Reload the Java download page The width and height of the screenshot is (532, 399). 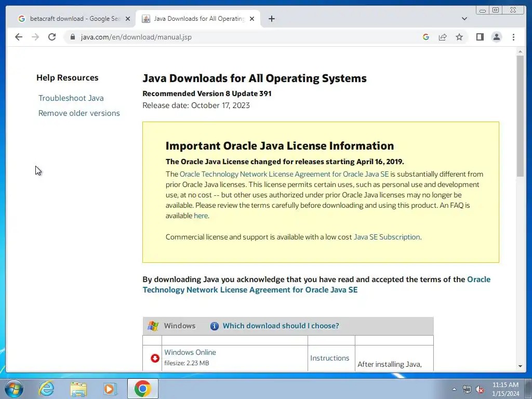point(52,37)
